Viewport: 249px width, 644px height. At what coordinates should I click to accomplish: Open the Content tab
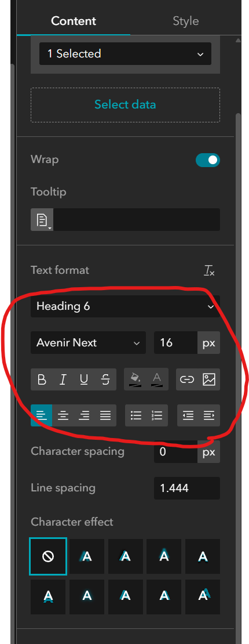click(x=74, y=21)
